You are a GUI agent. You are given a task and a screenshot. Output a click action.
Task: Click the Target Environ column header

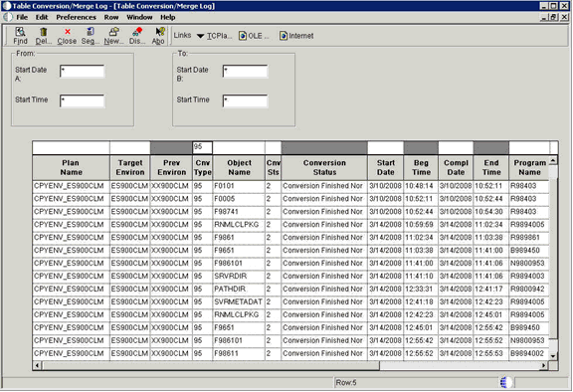(129, 167)
